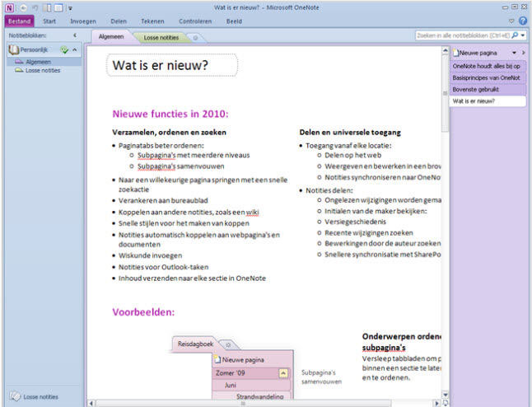Click the OneNote application icon in title bar

pyautogui.click(x=10, y=7)
